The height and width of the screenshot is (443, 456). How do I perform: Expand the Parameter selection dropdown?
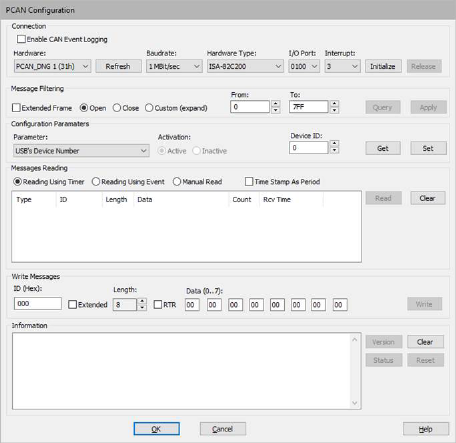81,151
